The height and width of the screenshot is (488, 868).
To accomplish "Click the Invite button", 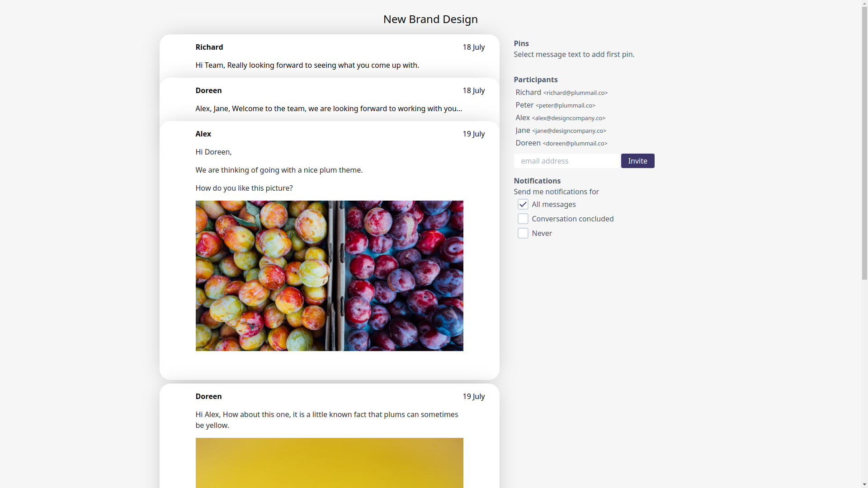I will (637, 161).
